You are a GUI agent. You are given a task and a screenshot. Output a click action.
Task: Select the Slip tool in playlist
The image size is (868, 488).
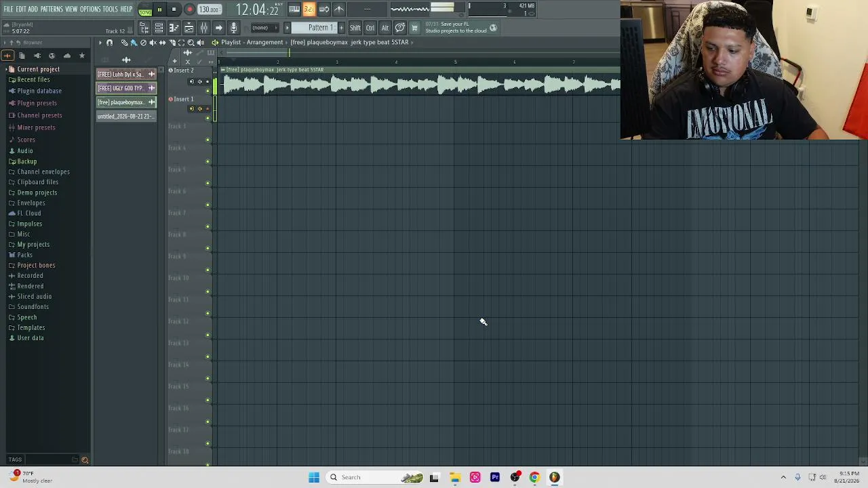point(162,42)
